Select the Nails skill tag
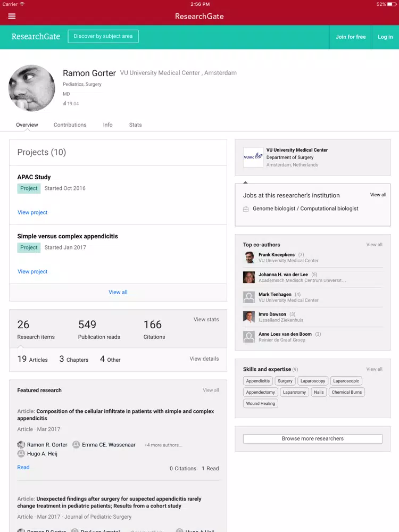This screenshot has height=532, width=399. [319, 392]
